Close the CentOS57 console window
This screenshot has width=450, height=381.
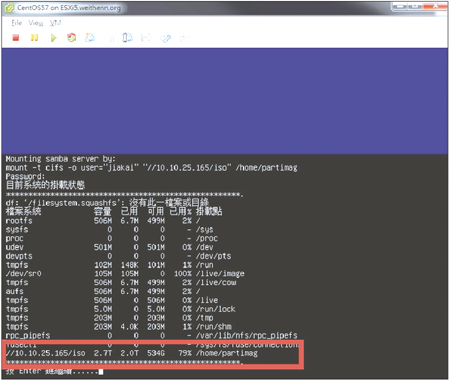(435, 6)
